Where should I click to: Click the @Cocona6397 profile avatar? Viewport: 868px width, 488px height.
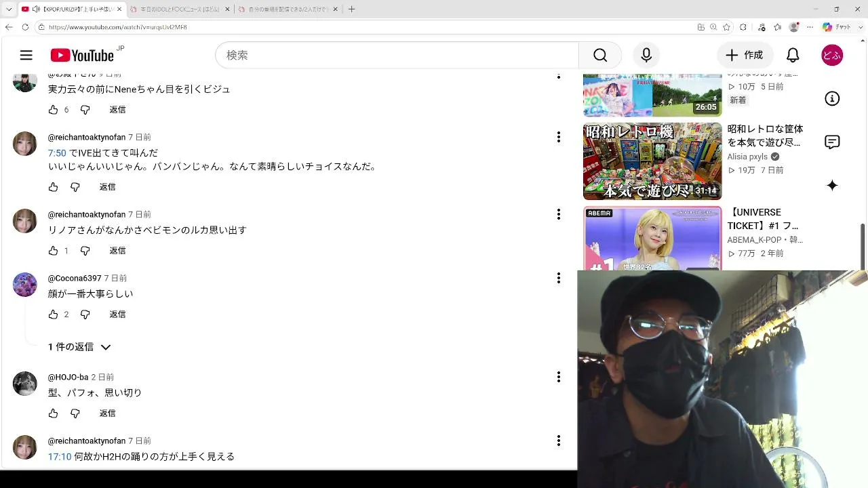pyautogui.click(x=25, y=285)
